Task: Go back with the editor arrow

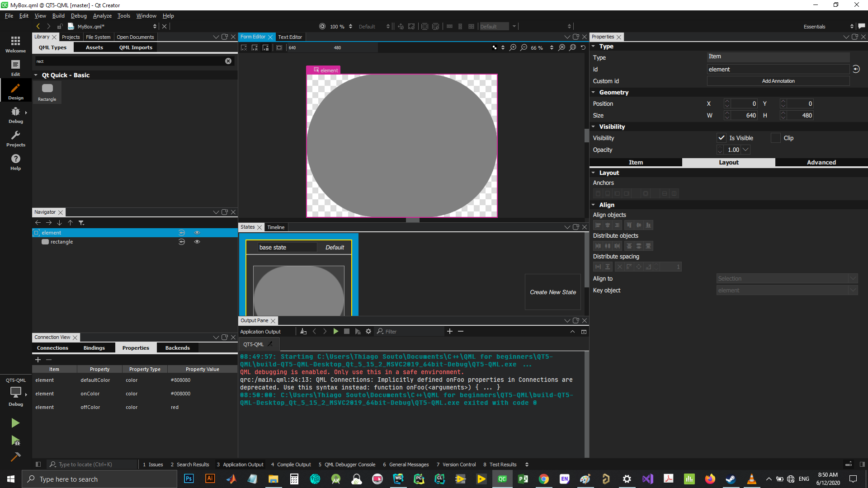Action: 38,26
